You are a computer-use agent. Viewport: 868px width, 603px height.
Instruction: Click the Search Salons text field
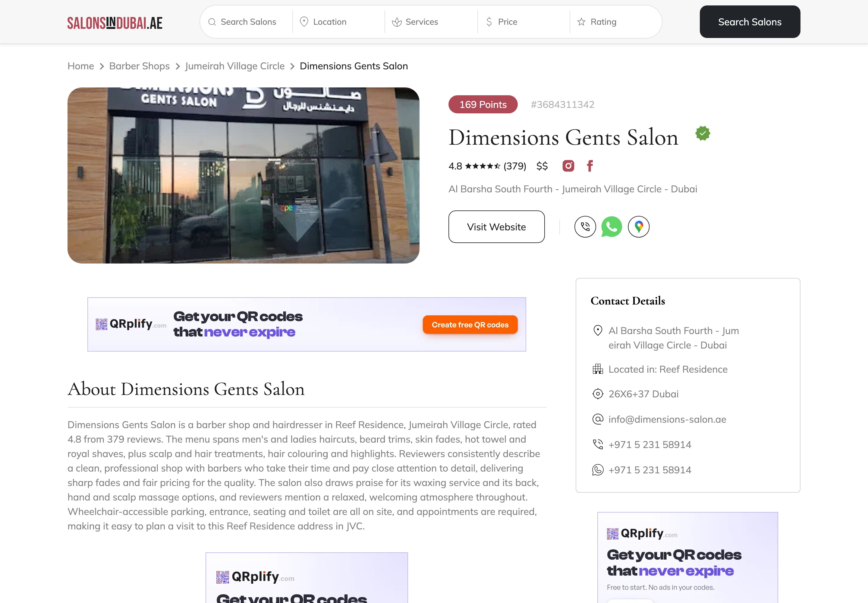tap(246, 22)
